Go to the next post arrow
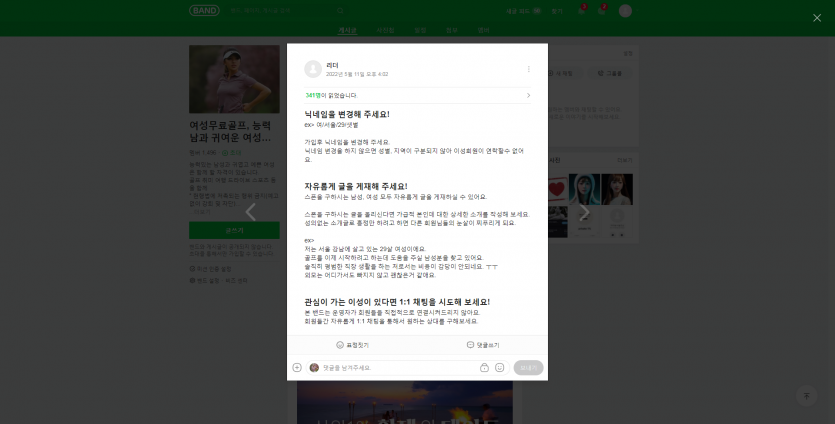835x424 pixels. point(585,211)
